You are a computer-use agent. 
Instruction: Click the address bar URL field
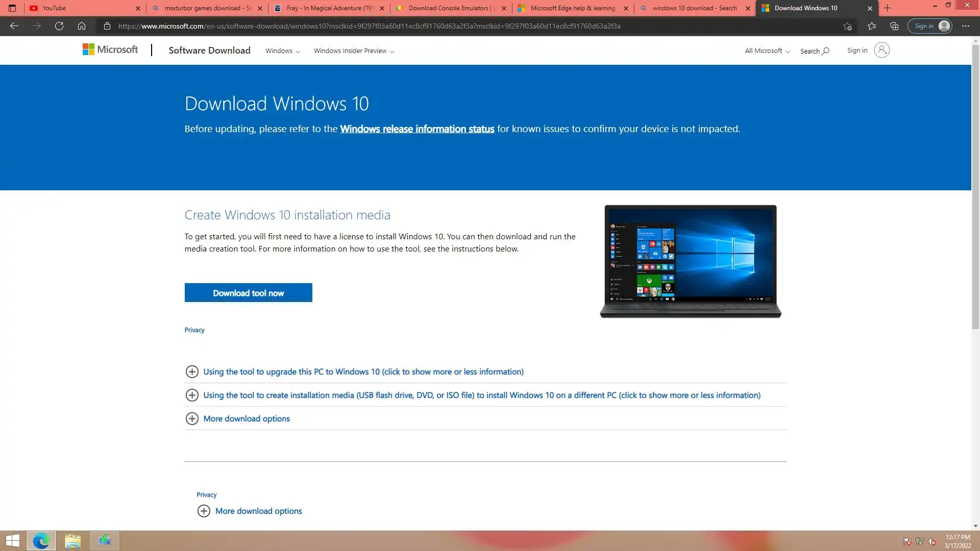[x=369, y=26]
